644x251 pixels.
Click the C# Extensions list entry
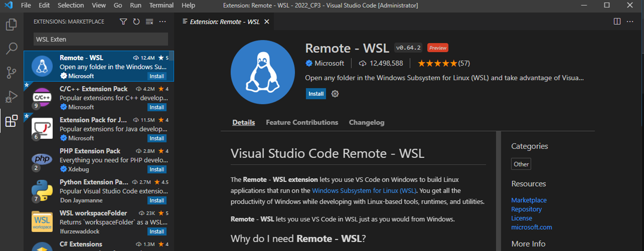click(99, 245)
